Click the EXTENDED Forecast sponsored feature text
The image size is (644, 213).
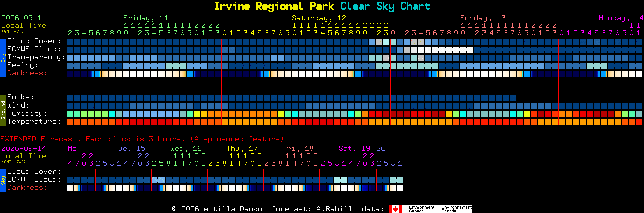click(142, 139)
